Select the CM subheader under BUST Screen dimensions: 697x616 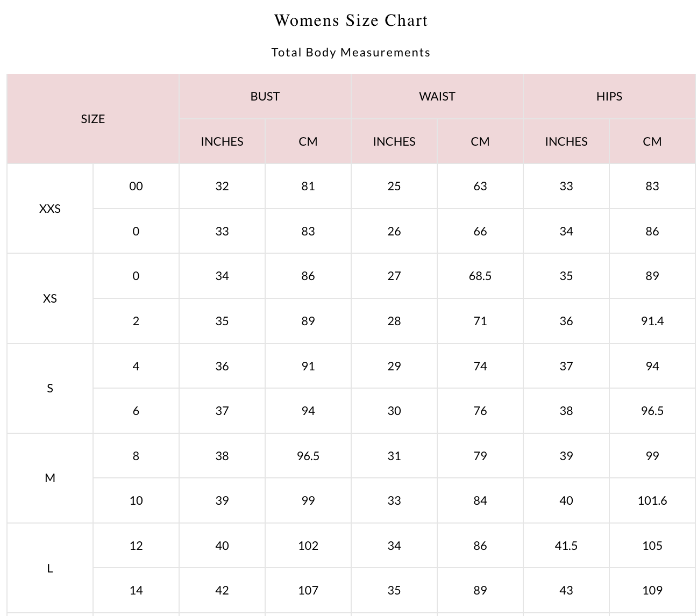[x=308, y=141]
